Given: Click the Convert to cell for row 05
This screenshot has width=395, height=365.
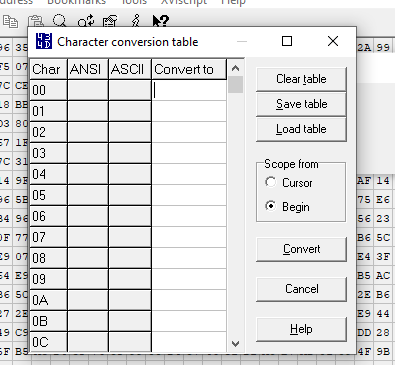Looking at the screenshot, I should click(189, 195).
